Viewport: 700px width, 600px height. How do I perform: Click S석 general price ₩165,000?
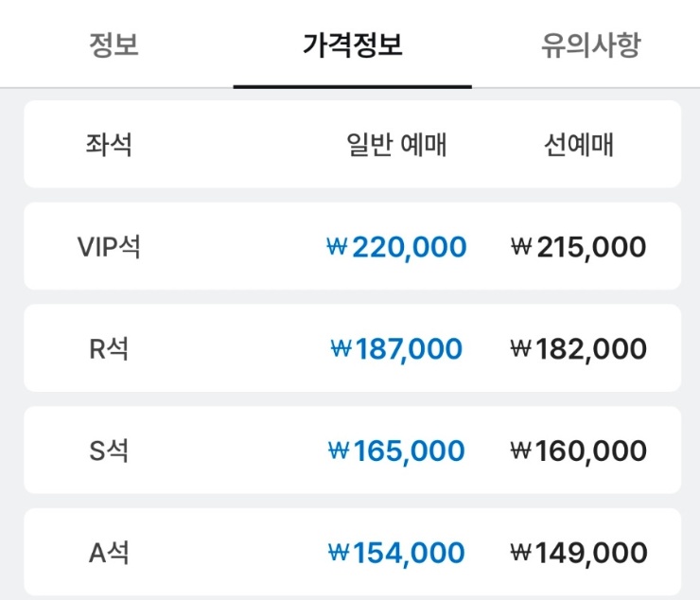tap(396, 450)
